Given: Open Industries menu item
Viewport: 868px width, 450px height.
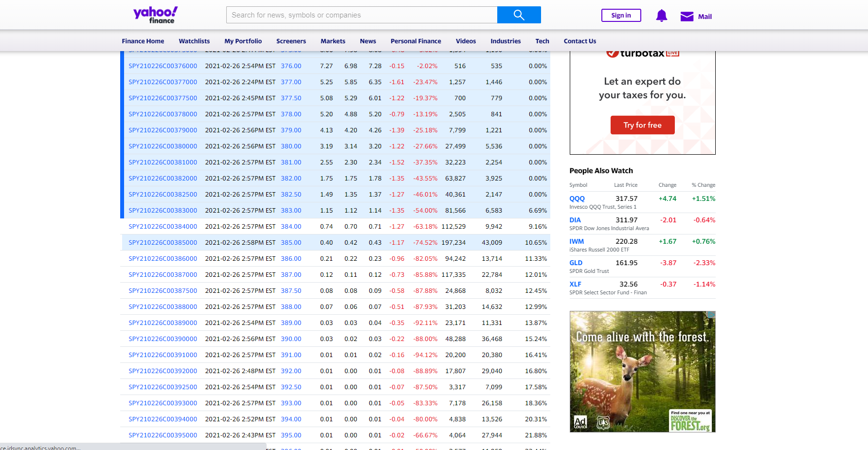Looking at the screenshot, I should (x=506, y=41).
